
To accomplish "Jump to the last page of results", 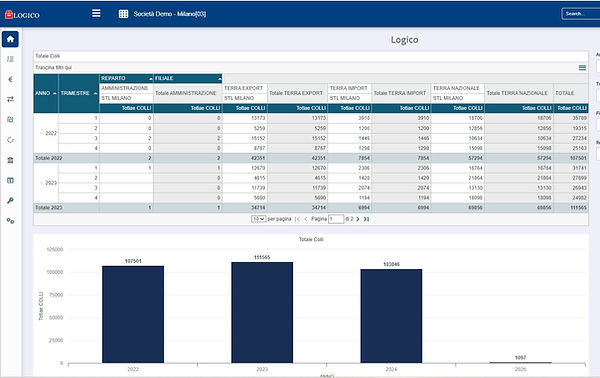I will pyautogui.click(x=366, y=219).
